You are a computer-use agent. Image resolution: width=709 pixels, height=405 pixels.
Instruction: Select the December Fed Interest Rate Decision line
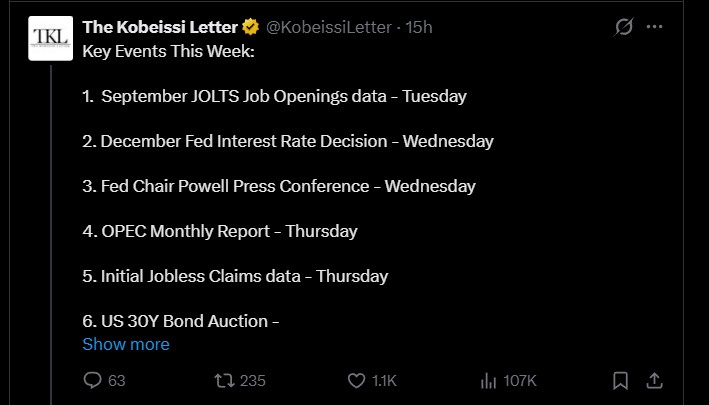point(288,141)
